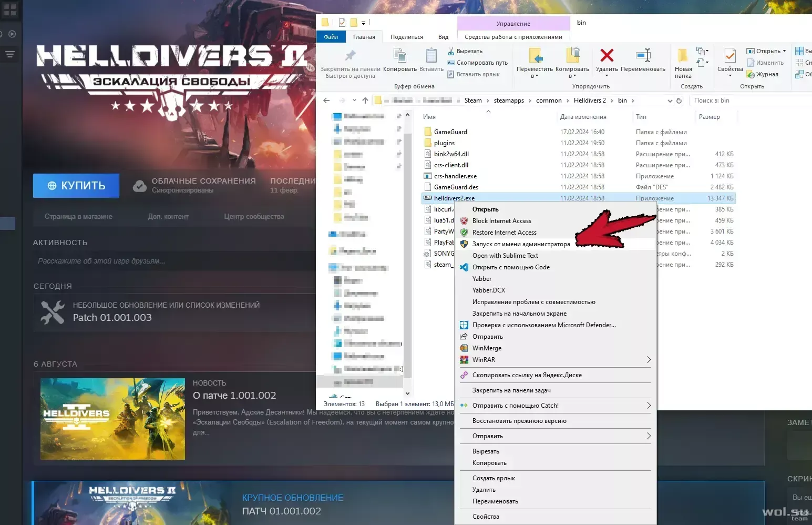Image resolution: width=812 pixels, height=525 pixels.
Task: Click the Steam cloud saves icon
Action: (139, 186)
